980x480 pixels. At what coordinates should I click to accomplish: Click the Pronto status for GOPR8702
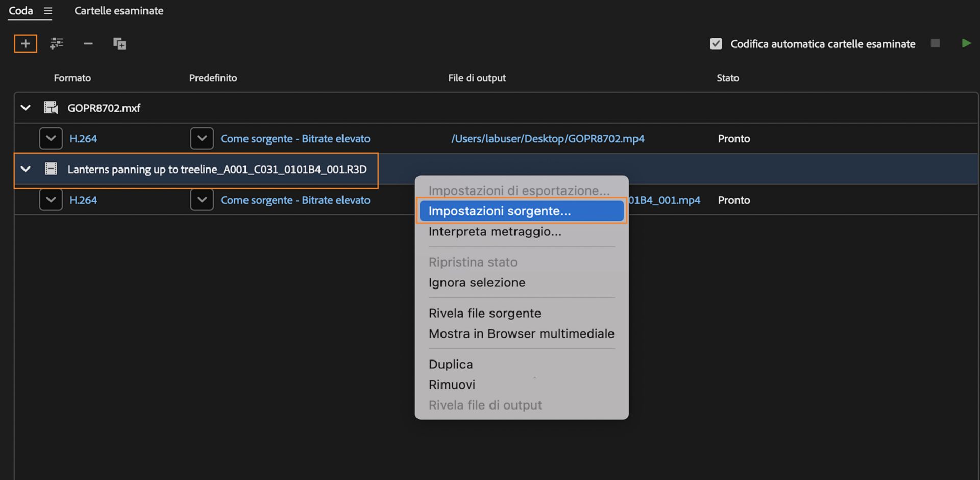point(734,138)
